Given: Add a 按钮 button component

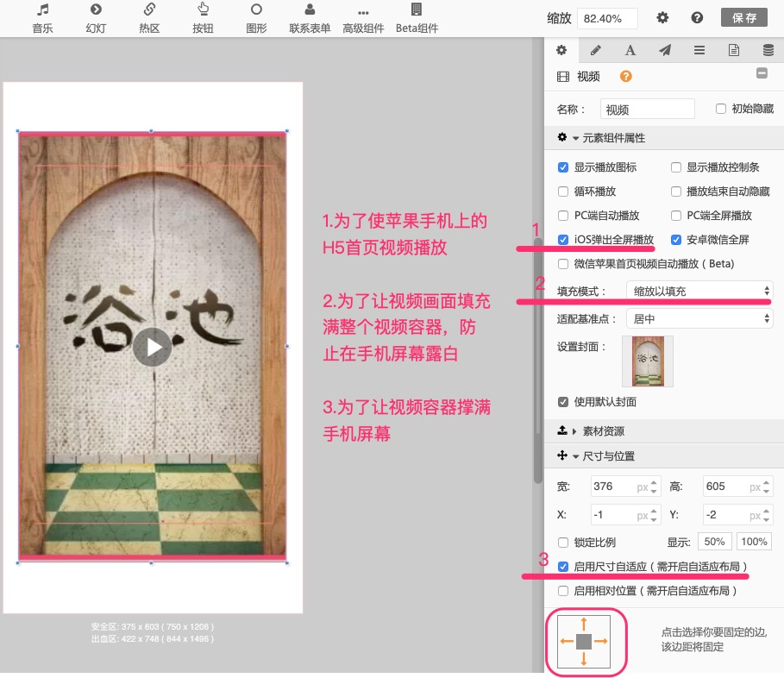Looking at the screenshot, I should point(203,18).
